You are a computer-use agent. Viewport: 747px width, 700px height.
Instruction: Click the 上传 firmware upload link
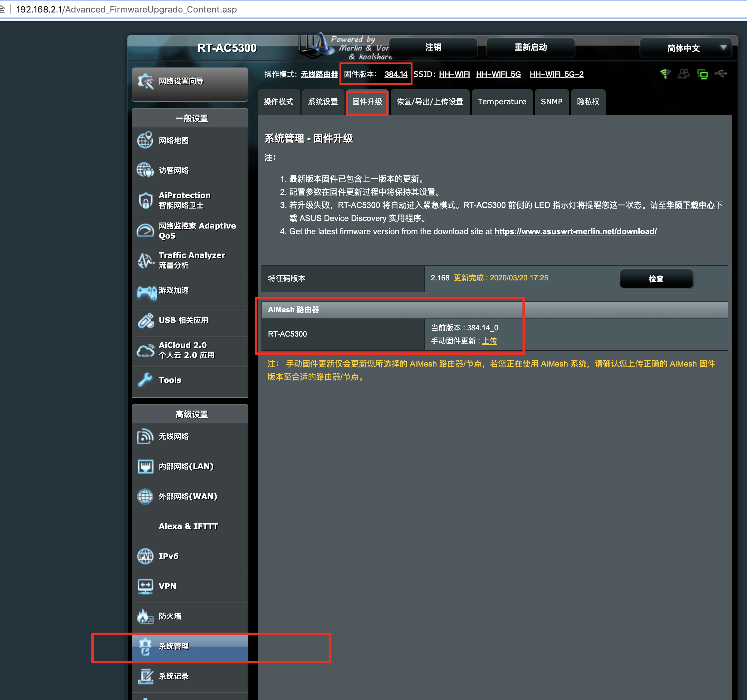tap(489, 341)
